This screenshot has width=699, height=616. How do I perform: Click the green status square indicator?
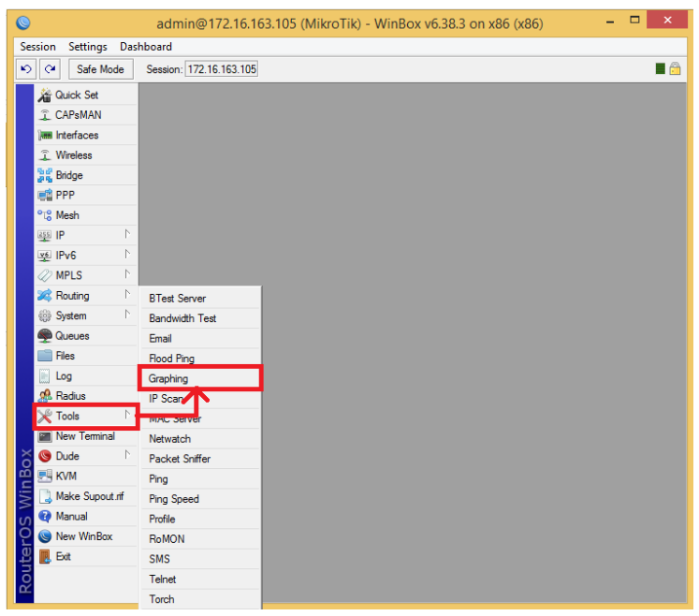point(661,68)
